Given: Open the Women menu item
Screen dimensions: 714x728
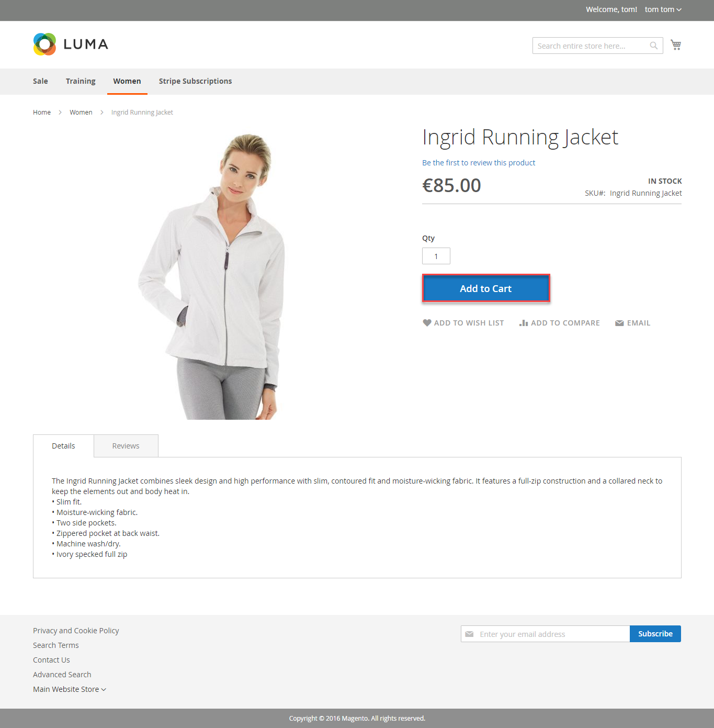Looking at the screenshot, I should click(x=127, y=81).
